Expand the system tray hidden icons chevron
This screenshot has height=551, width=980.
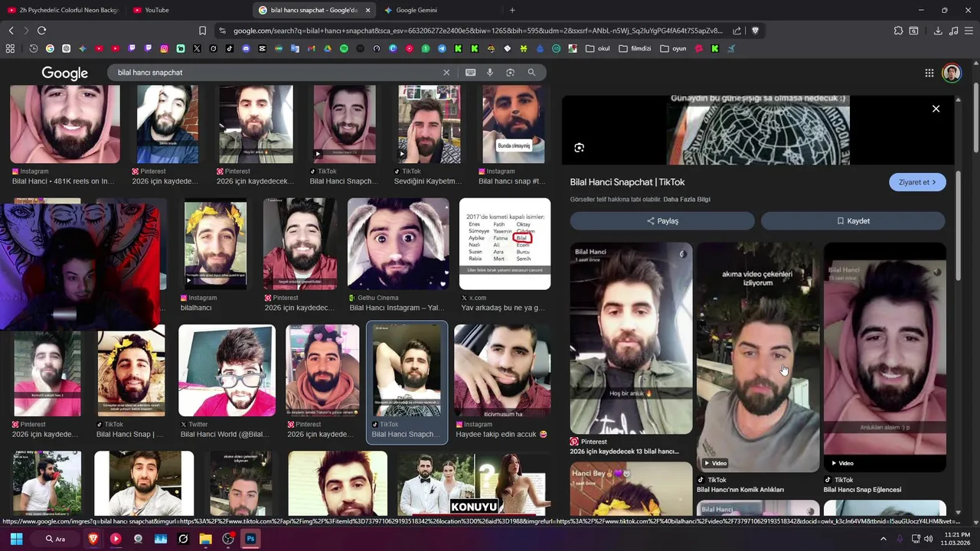[x=883, y=539]
